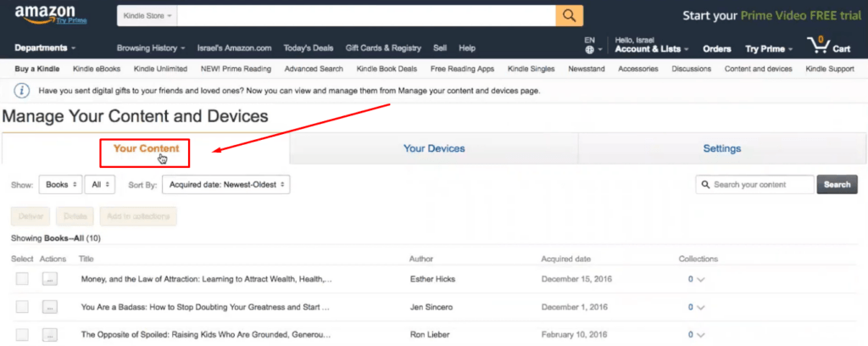Click the Amazon logo
The width and height of the screenshot is (868, 346).
44,14
